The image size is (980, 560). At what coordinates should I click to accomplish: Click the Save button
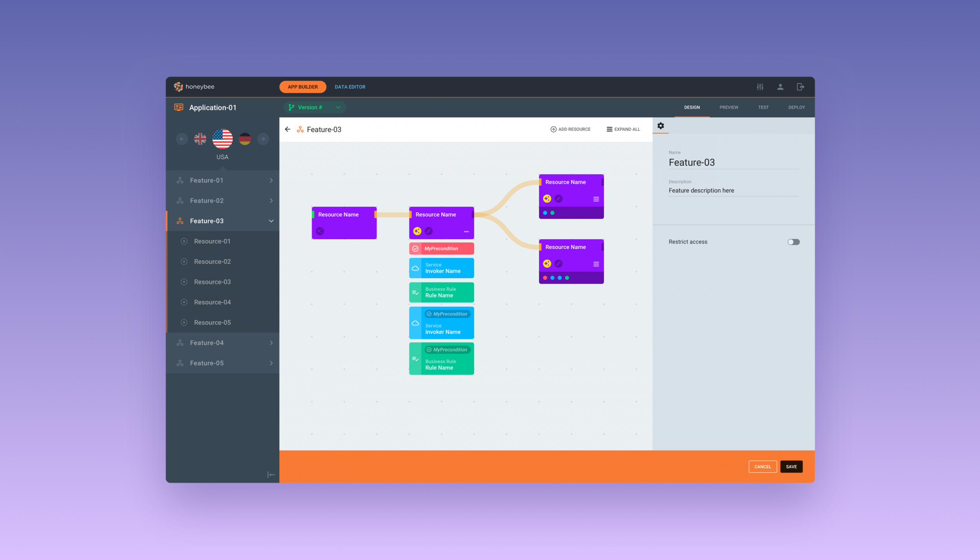tap(791, 466)
